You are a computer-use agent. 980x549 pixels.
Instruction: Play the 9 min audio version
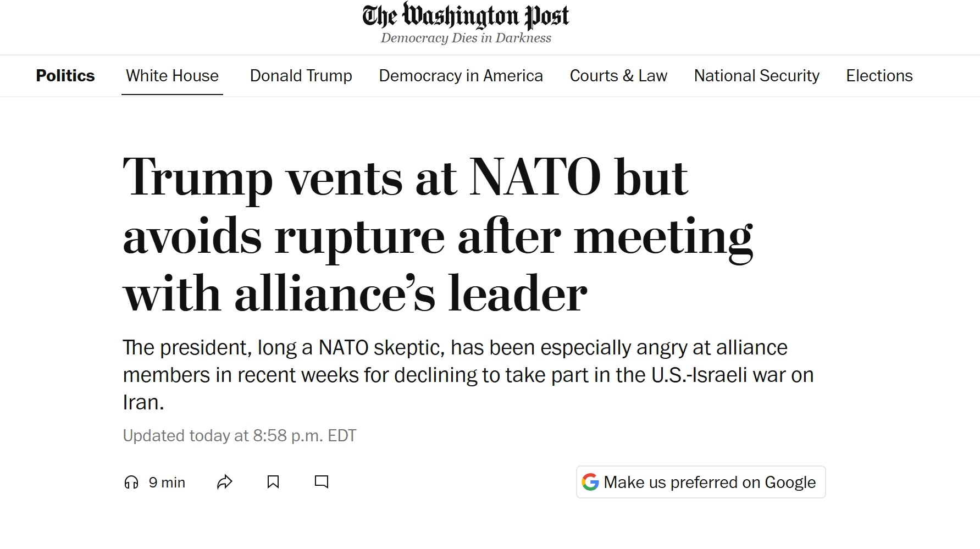point(155,483)
